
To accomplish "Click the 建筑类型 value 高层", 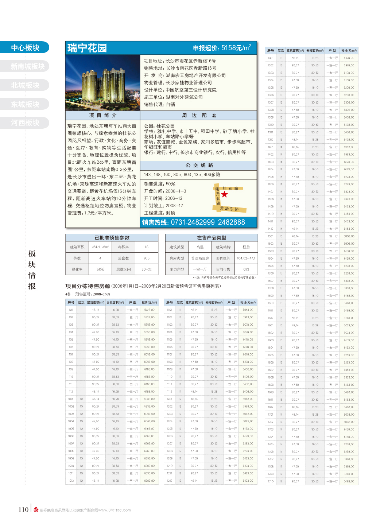I will 200,247.
